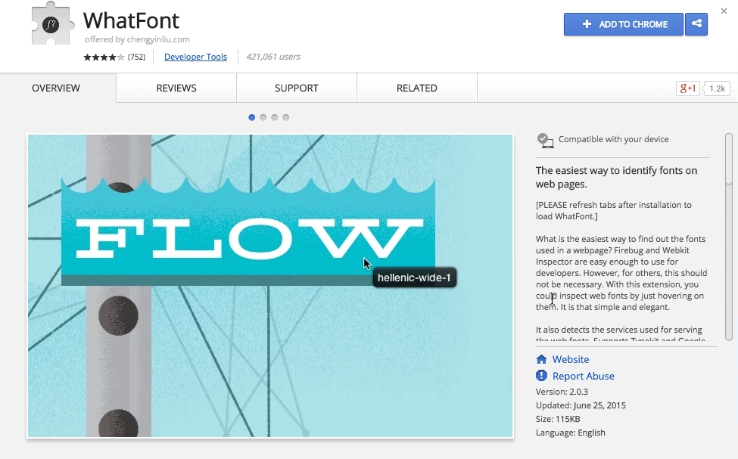Click the 'Size: 115KB' text

click(x=558, y=419)
